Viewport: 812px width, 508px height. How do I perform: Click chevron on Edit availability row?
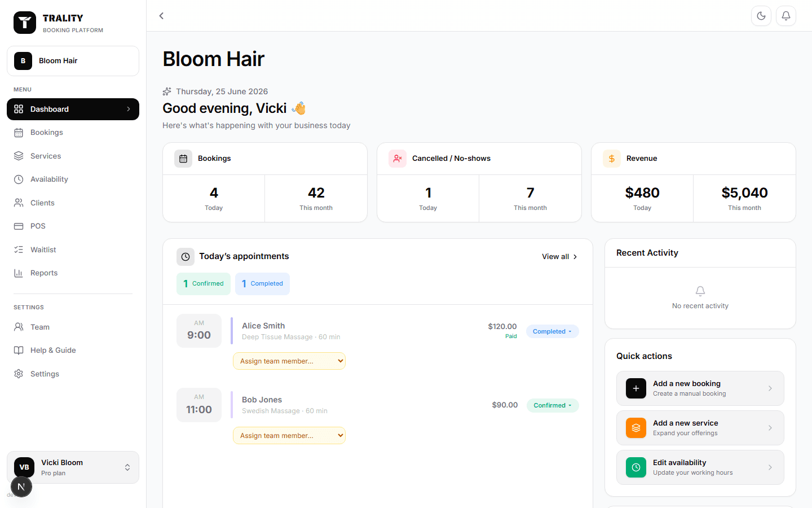pos(770,467)
